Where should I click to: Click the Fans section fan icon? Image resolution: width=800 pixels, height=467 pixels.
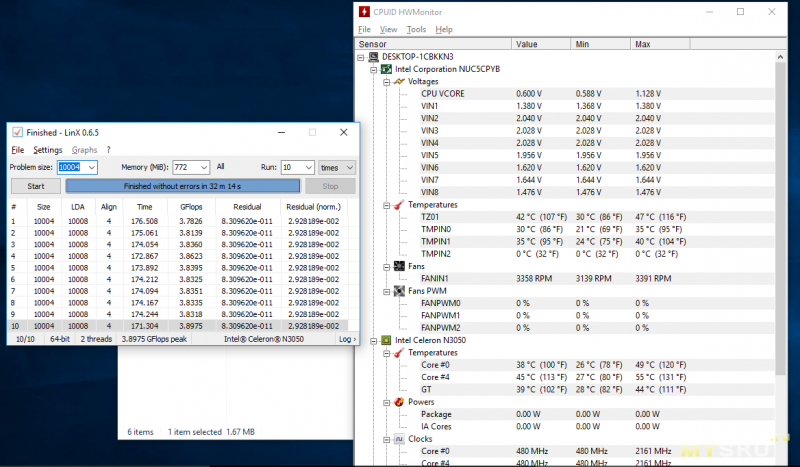coord(399,266)
